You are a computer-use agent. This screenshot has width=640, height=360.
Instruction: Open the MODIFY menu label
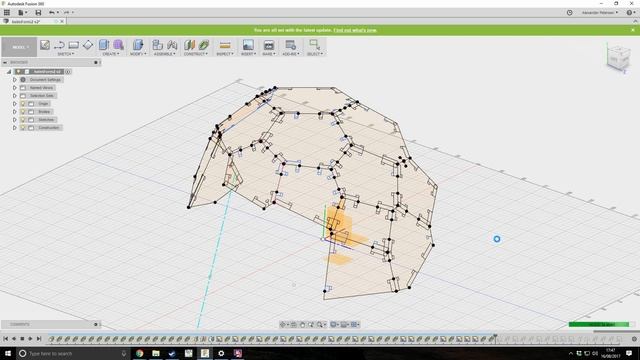coord(137,54)
